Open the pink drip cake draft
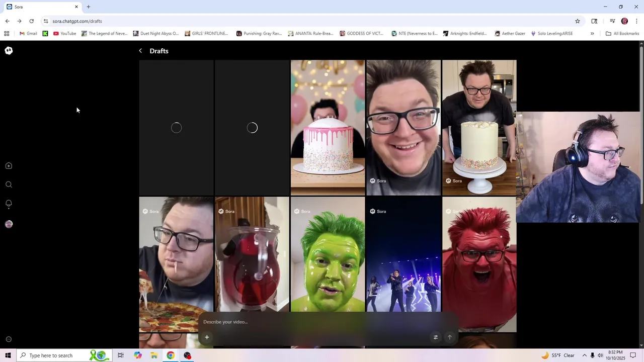The height and width of the screenshot is (362, 644). click(x=328, y=128)
